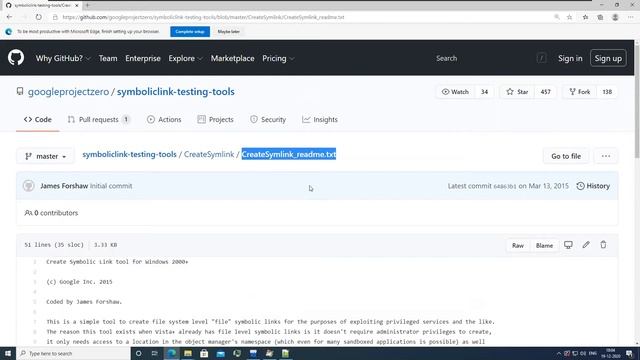Click the Sign up button
This screenshot has height=360, width=640.
click(x=608, y=58)
